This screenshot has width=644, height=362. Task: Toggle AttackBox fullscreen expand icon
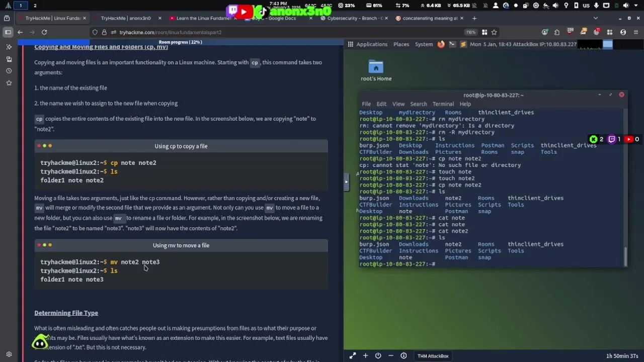[x=353, y=356]
